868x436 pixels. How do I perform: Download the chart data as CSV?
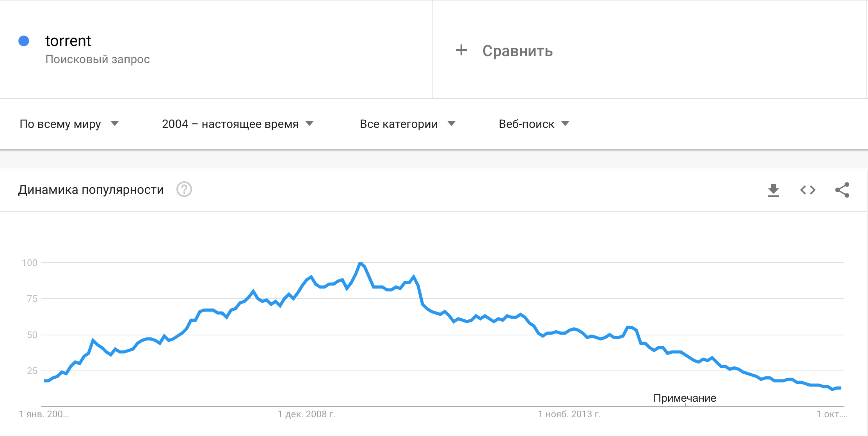773,190
